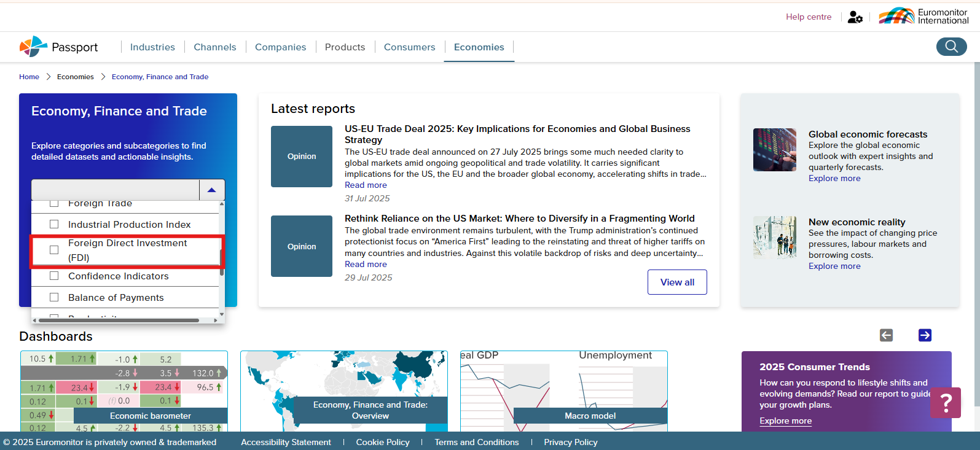The width and height of the screenshot is (980, 450).
Task: Open the Consumers menu
Action: tap(409, 47)
